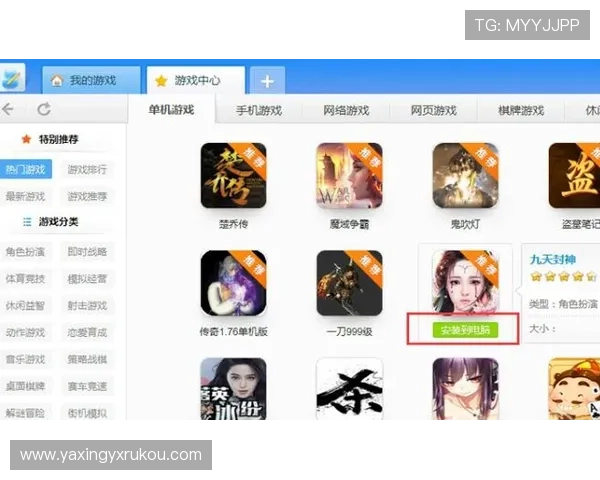Choose the 桌面棋牌 category

pos(25,386)
